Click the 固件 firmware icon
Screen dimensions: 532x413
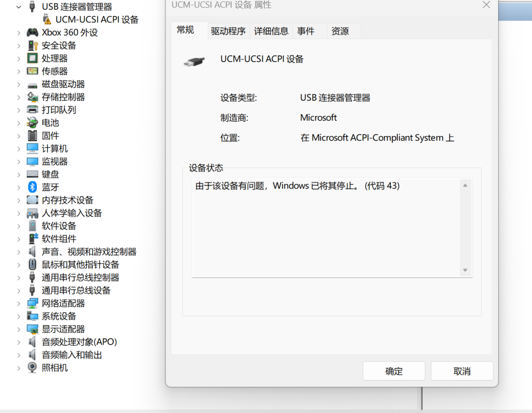pos(32,136)
